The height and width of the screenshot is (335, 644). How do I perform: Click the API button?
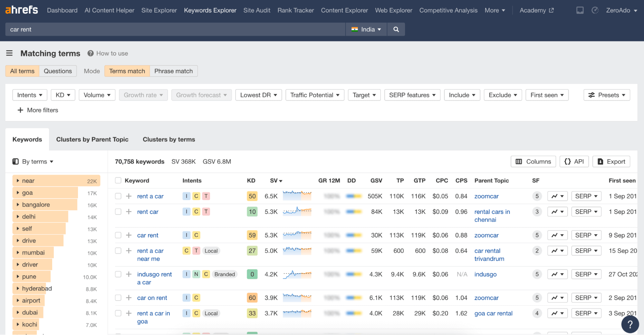(x=574, y=162)
